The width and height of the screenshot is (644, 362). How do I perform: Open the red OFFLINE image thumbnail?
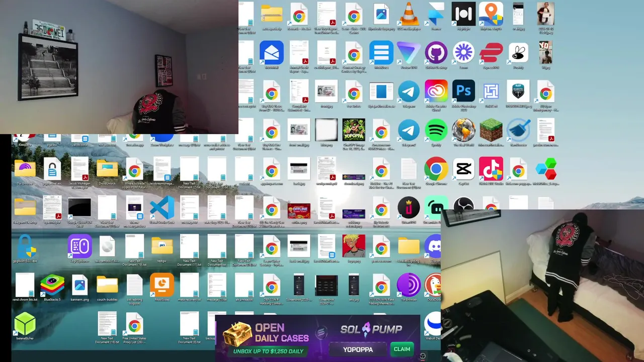click(x=299, y=210)
